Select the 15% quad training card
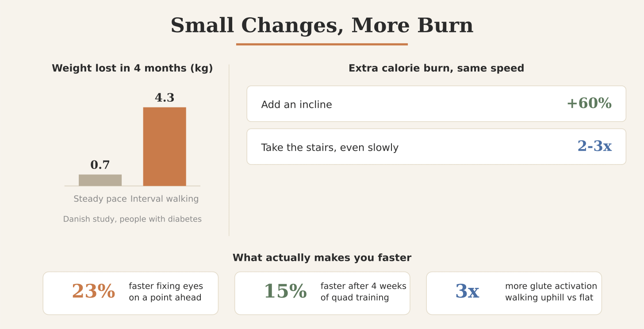The width and height of the screenshot is (644, 329). [322, 293]
